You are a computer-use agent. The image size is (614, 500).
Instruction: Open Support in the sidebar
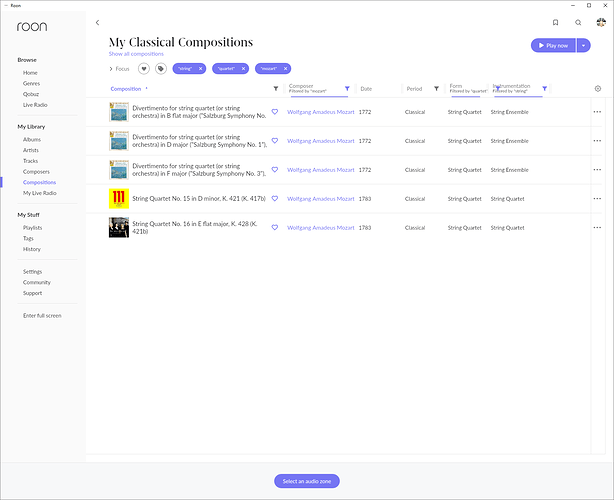click(33, 293)
